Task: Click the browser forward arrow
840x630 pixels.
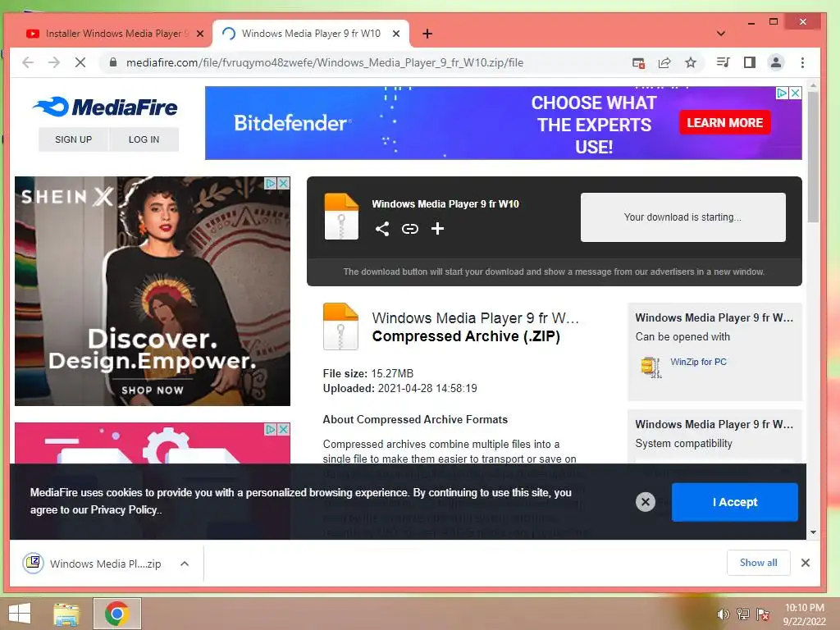Action: pyautogui.click(x=54, y=62)
